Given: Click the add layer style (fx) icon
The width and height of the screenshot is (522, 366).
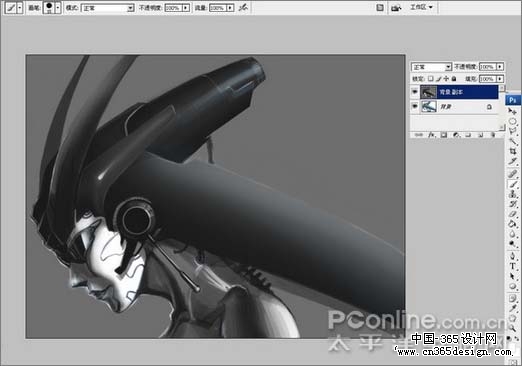Looking at the screenshot, I should click(432, 135).
